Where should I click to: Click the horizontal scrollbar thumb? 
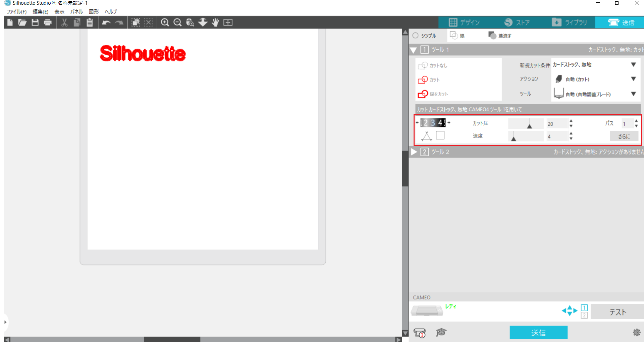click(172, 339)
